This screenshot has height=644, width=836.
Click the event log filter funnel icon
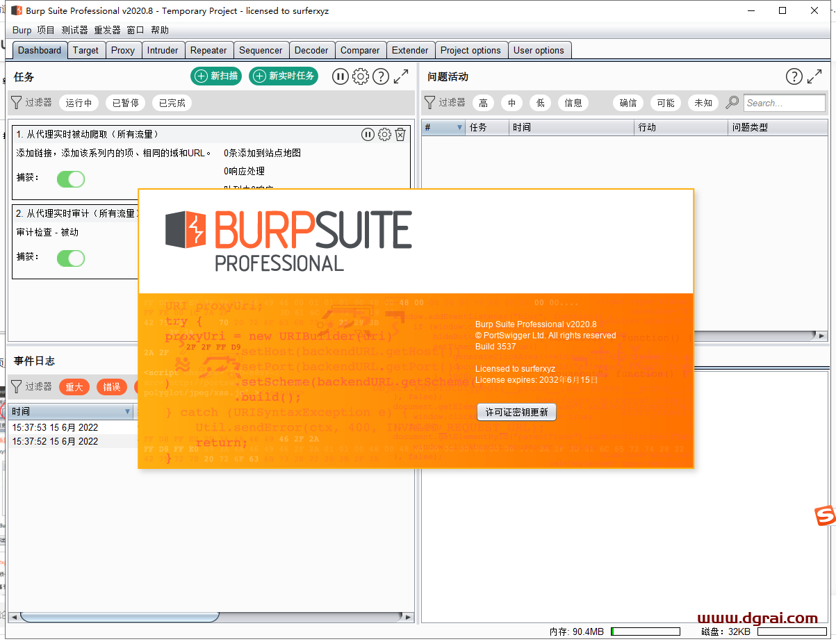click(x=17, y=386)
